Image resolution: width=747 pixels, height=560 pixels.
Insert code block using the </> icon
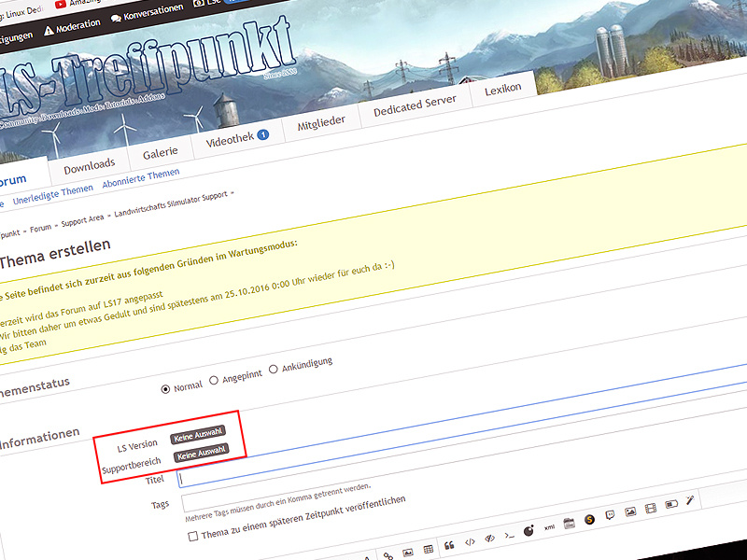471,541
